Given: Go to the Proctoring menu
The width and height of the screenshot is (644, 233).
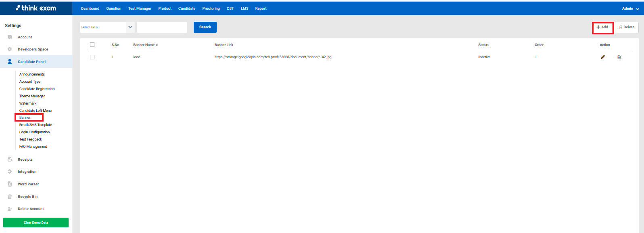Looking at the screenshot, I should pos(211,8).
